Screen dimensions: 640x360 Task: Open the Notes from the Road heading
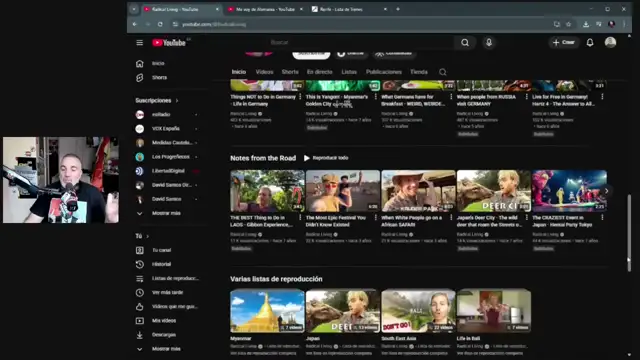pyautogui.click(x=263, y=158)
